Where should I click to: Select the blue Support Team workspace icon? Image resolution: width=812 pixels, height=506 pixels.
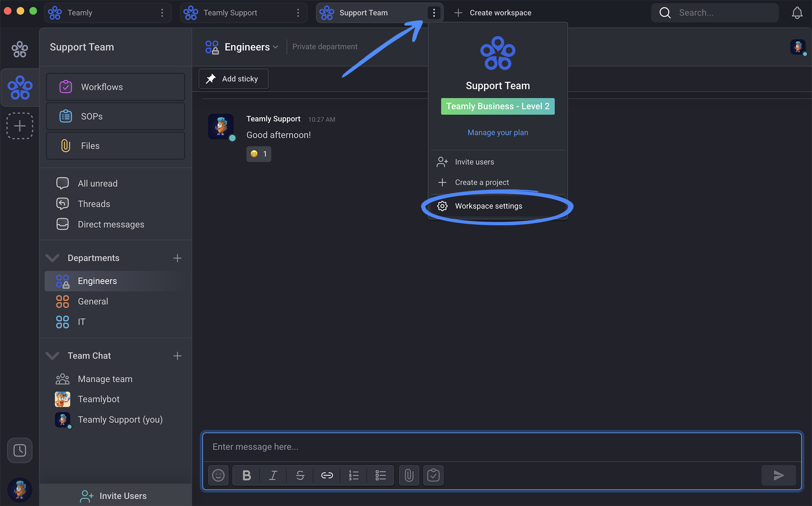[x=20, y=87]
